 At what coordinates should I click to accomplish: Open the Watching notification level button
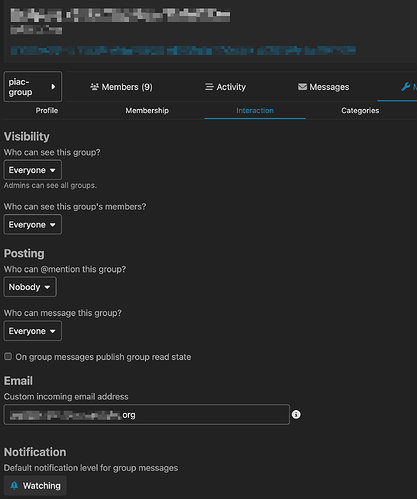[35, 486]
